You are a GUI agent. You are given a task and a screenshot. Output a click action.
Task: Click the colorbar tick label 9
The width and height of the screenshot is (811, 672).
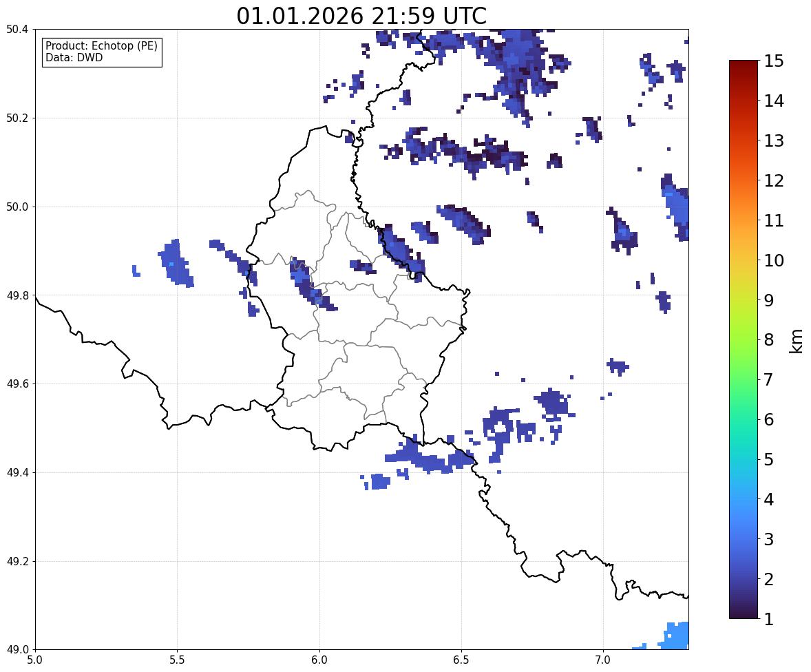coord(769,300)
